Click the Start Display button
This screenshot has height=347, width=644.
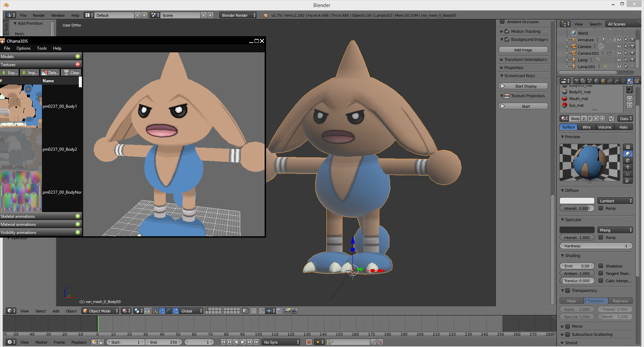(x=523, y=86)
